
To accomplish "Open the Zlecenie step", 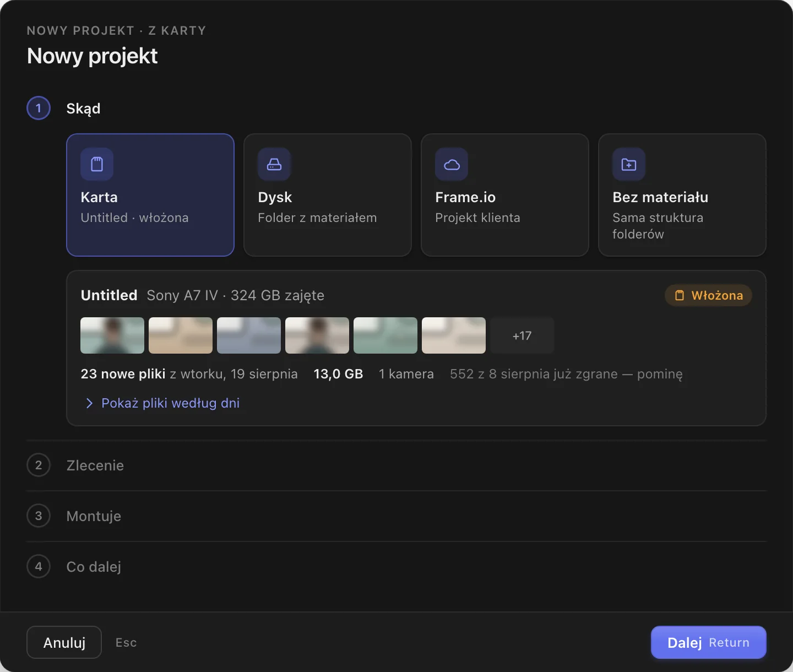I will [397, 465].
